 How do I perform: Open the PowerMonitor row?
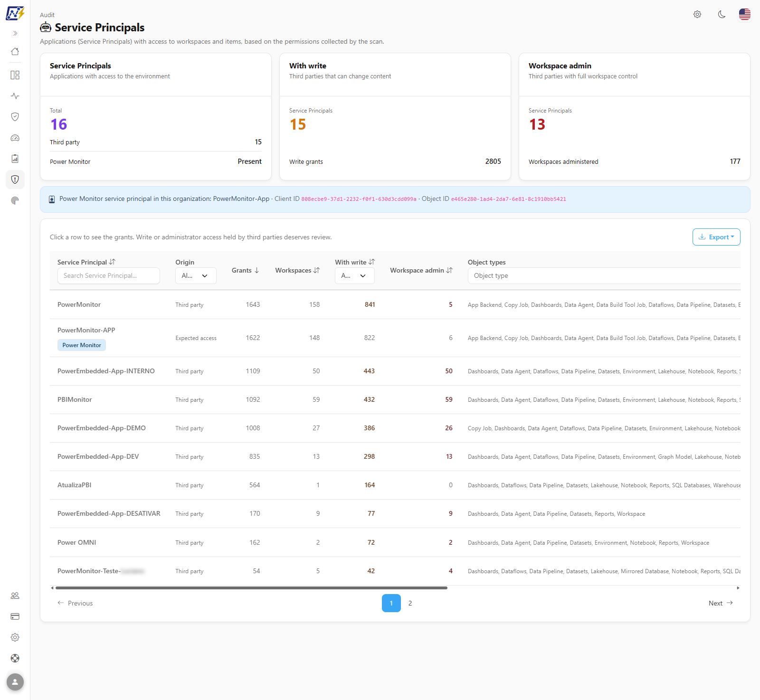395,304
